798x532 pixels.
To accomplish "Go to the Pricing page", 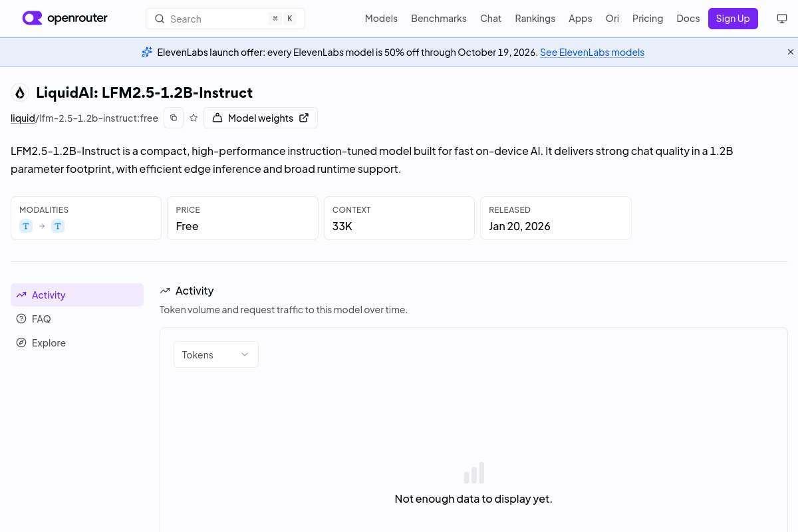I will (x=648, y=19).
